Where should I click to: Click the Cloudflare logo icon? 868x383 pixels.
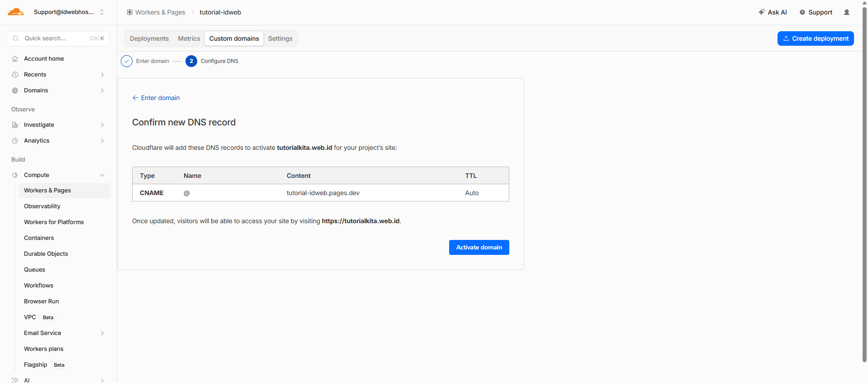point(16,12)
